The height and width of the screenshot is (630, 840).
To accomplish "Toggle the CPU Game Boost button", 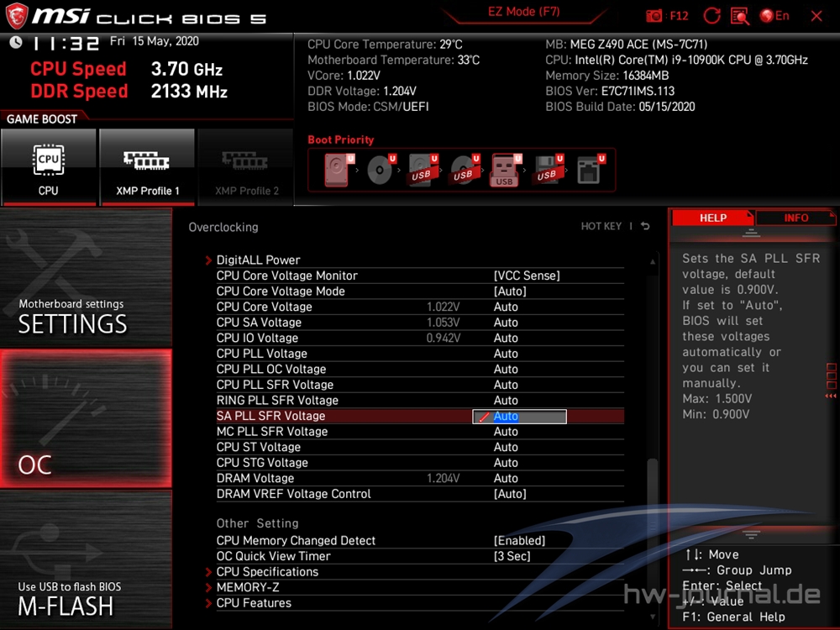I will click(x=48, y=166).
